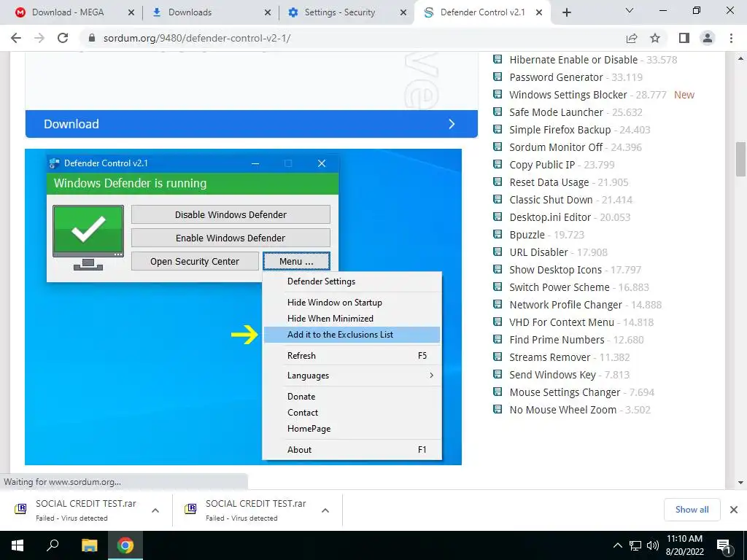Image resolution: width=747 pixels, height=560 pixels.
Task: Open the Network Profile Changer link
Action: pos(565,305)
